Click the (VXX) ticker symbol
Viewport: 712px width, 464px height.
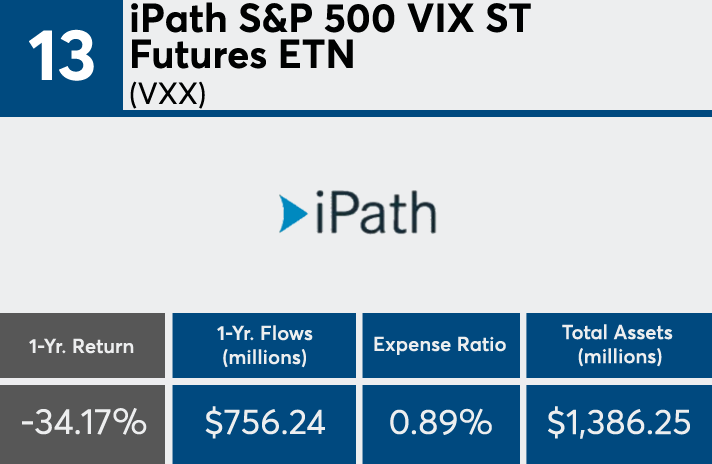tap(167, 95)
